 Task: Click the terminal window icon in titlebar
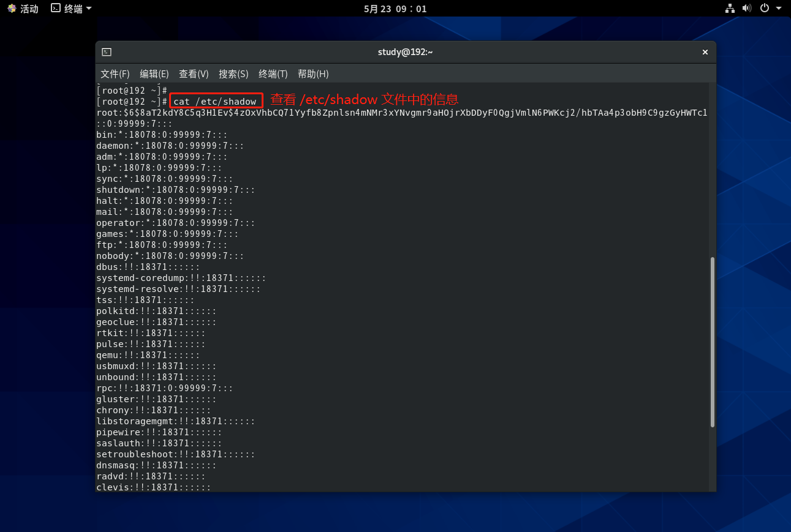pos(107,52)
